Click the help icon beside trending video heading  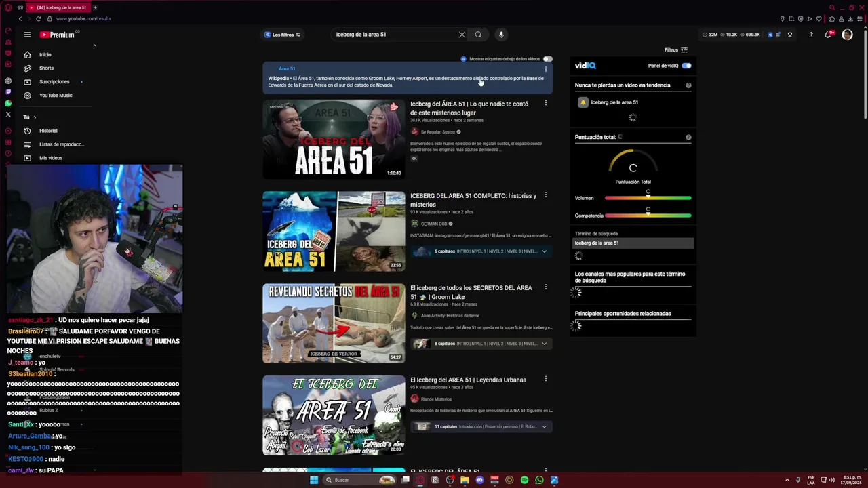coord(688,85)
